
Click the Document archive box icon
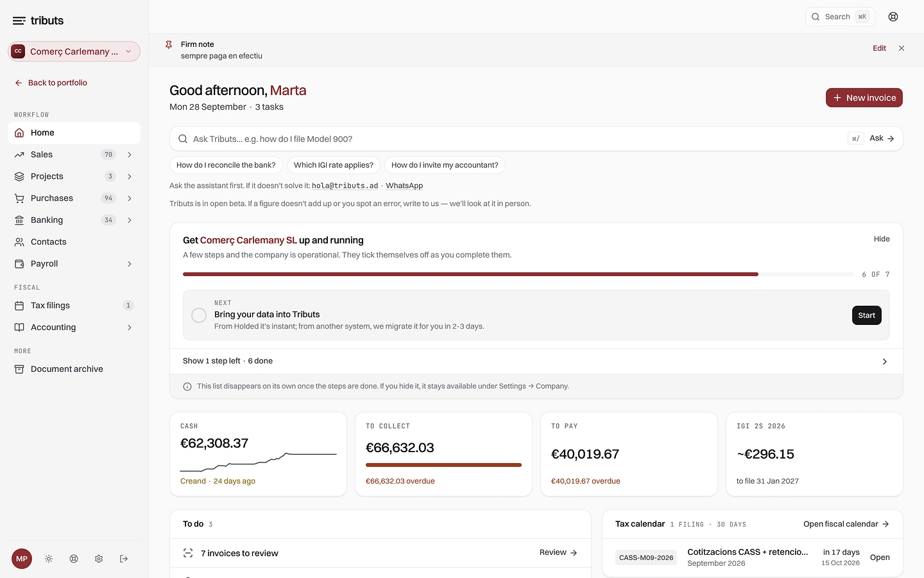(x=19, y=369)
